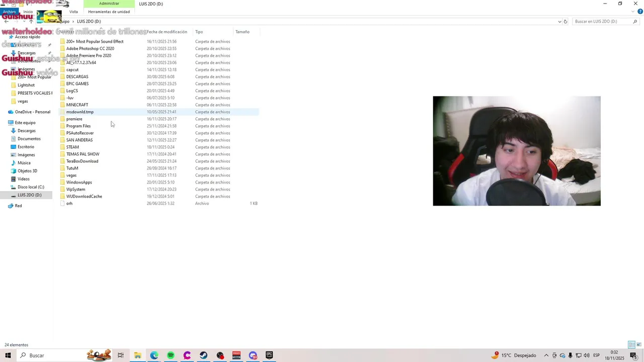Switch to details view layout icon
Viewport: 644px width, 362px height.
631,345
